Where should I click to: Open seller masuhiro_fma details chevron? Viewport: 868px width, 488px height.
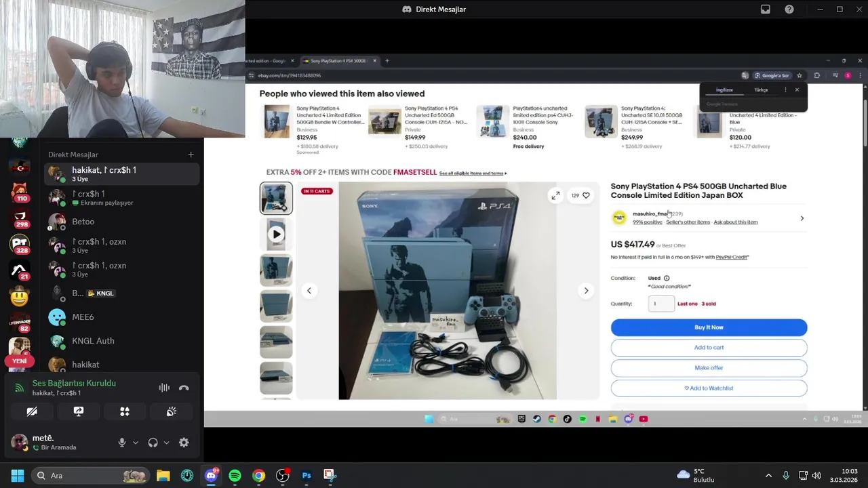pos(802,218)
